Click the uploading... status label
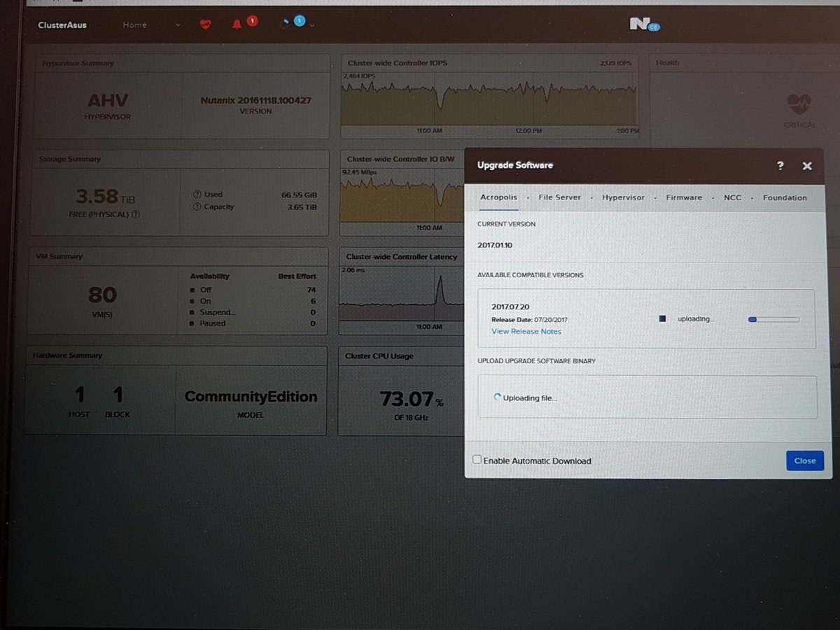This screenshot has height=630, width=840. pos(696,319)
